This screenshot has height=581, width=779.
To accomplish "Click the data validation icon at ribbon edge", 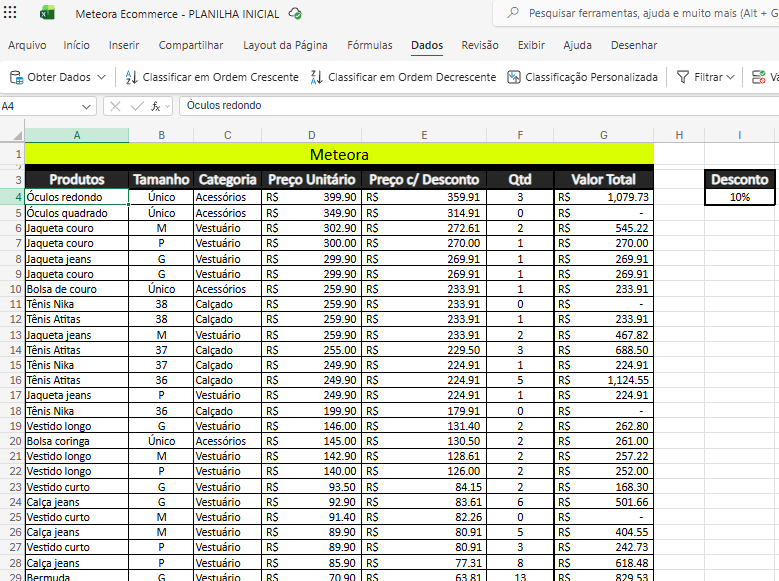I will point(758,77).
